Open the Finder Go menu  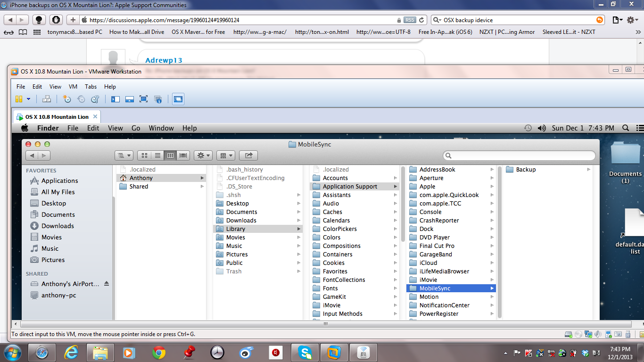tap(136, 128)
